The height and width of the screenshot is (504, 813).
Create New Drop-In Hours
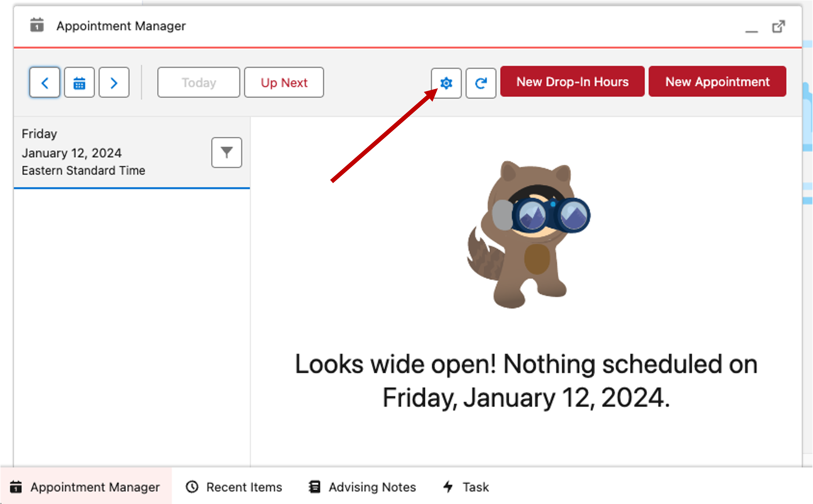[x=572, y=82]
